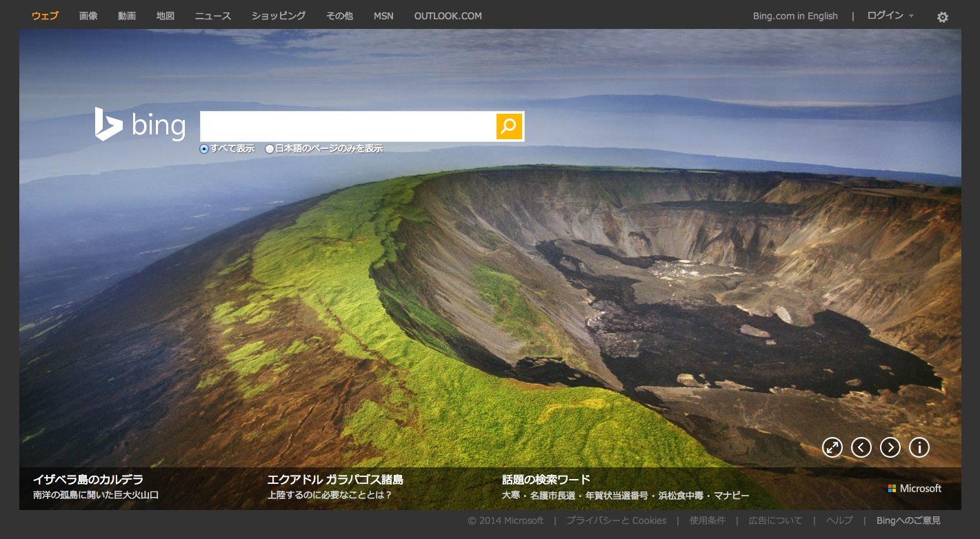Image resolution: width=980 pixels, height=539 pixels.
Task: Click the orange search magnifier button
Action: 509,126
